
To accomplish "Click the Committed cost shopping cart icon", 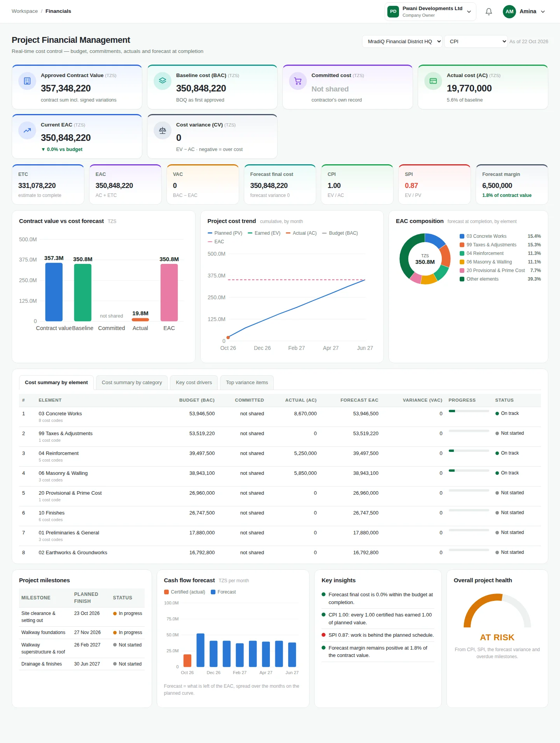I will (298, 81).
